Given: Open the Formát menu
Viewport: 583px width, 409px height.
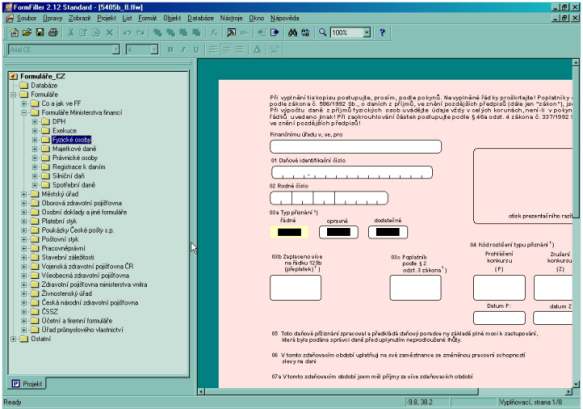Looking at the screenshot, I should [x=147, y=18].
